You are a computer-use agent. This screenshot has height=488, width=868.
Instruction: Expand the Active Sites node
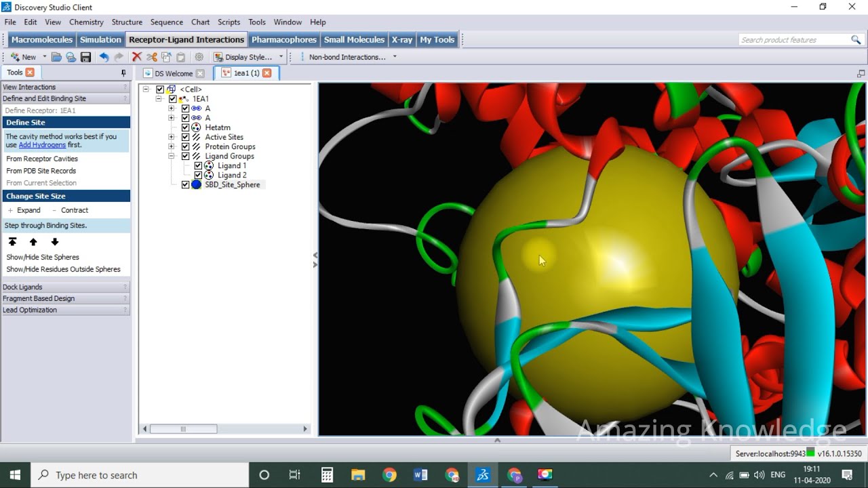pyautogui.click(x=171, y=137)
